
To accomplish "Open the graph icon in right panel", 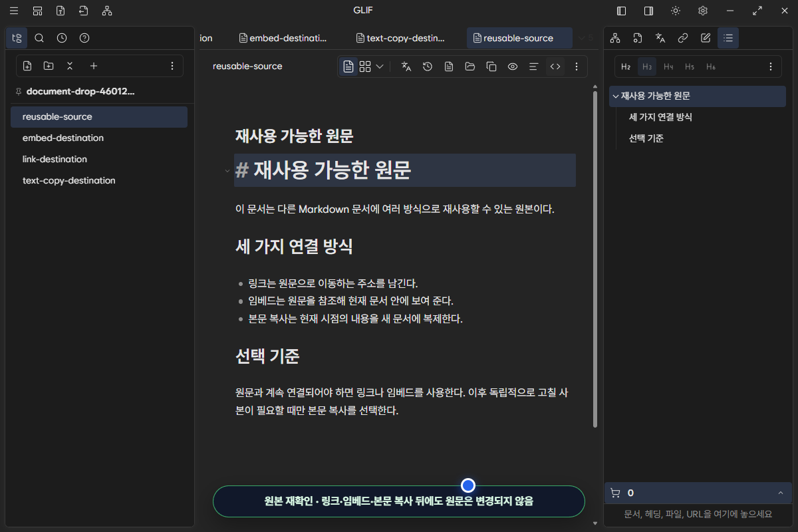I will [615, 38].
